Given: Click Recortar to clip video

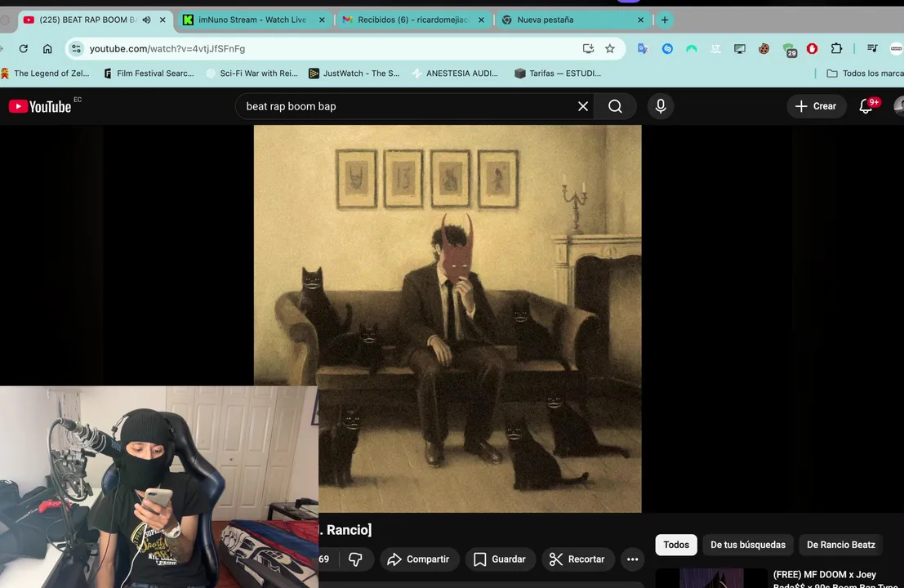Looking at the screenshot, I should pos(577,559).
